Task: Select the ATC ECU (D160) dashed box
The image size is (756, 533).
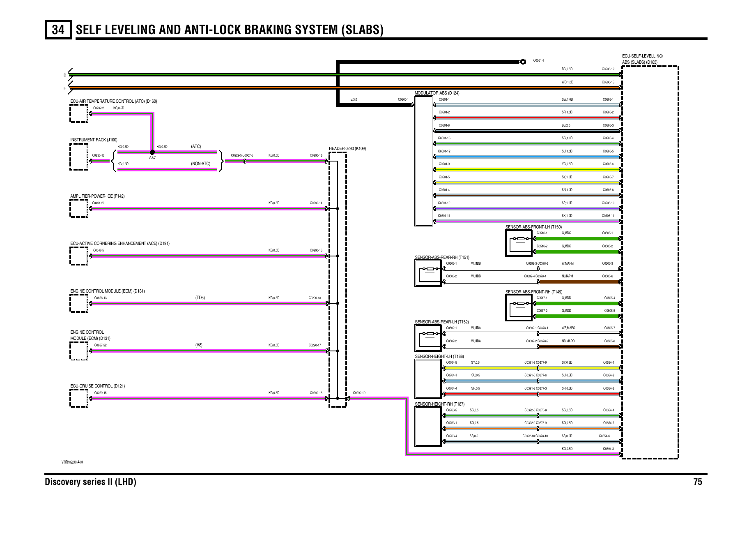Action: click(78, 113)
